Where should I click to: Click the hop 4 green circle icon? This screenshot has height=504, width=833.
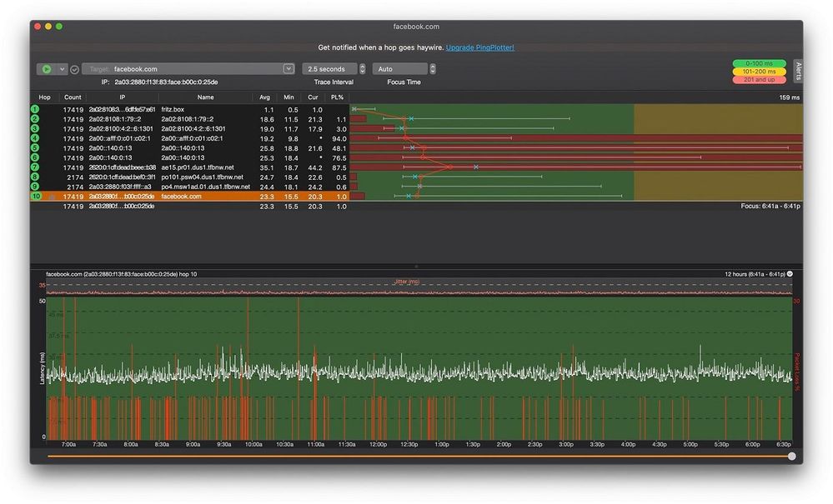coord(35,138)
